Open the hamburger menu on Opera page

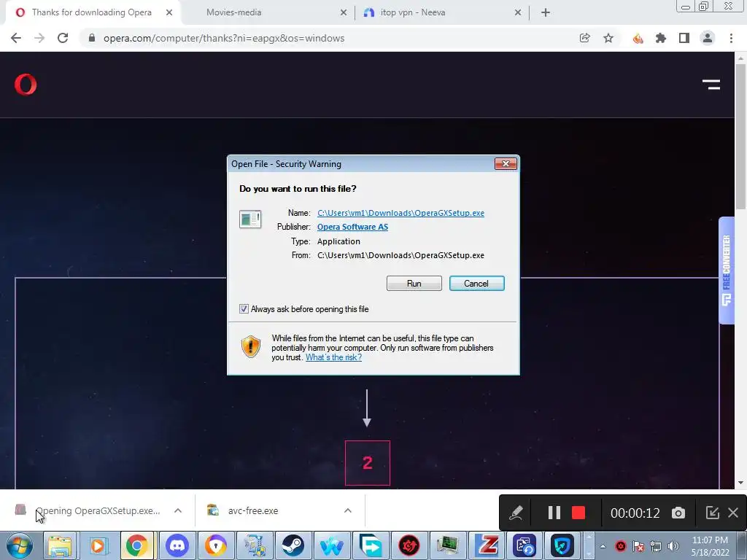pos(711,85)
